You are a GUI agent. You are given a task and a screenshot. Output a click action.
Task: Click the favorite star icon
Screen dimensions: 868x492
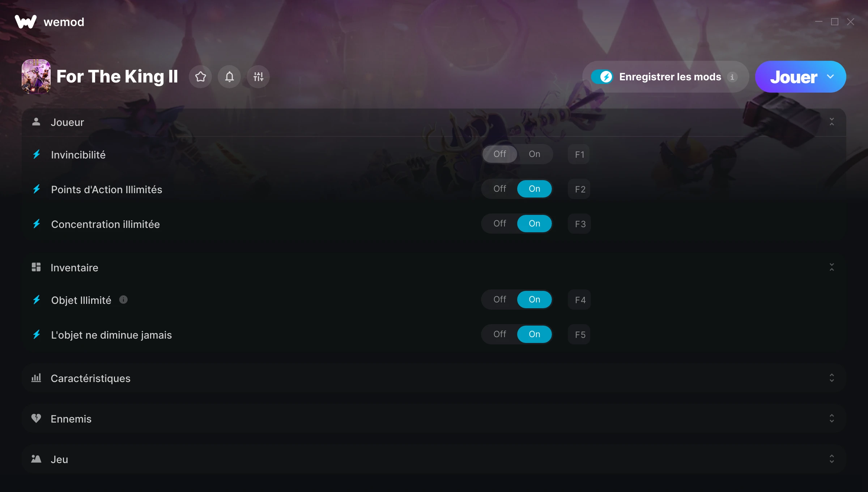click(200, 77)
